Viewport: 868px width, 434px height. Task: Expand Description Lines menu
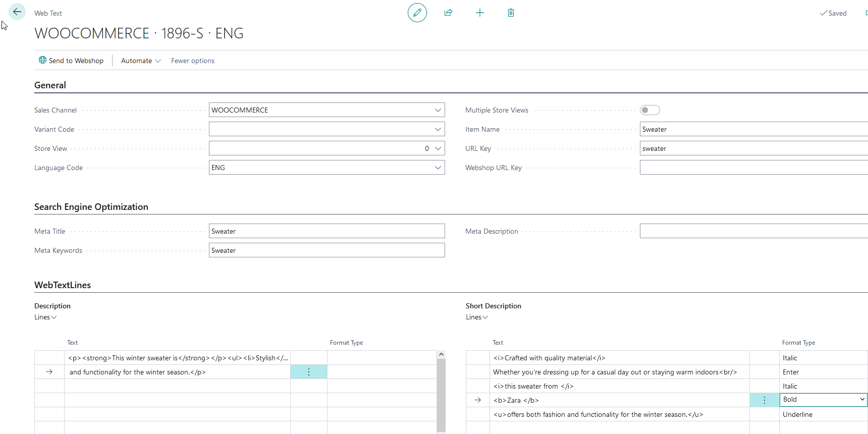pyautogui.click(x=45, y=317)
